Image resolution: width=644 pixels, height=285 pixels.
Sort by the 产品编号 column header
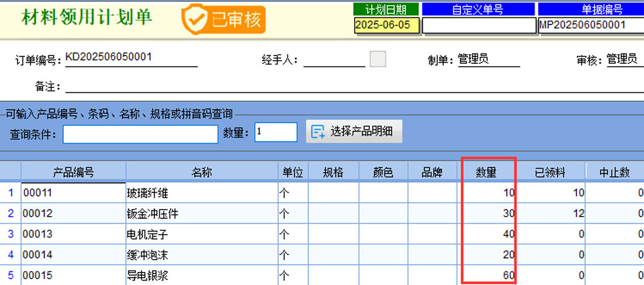click(x=73, y=172)
